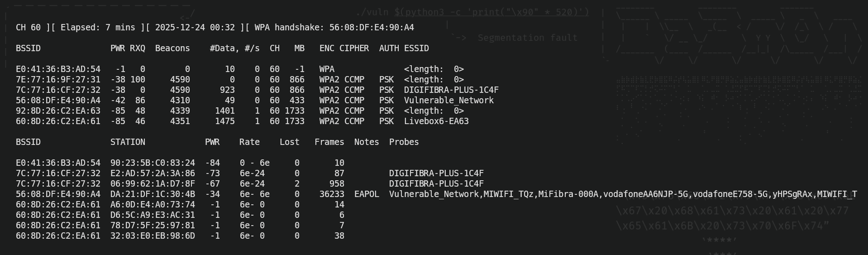
Task: Click the 2025-12-24 00:32 timestamp
Action: pos(195,28)
